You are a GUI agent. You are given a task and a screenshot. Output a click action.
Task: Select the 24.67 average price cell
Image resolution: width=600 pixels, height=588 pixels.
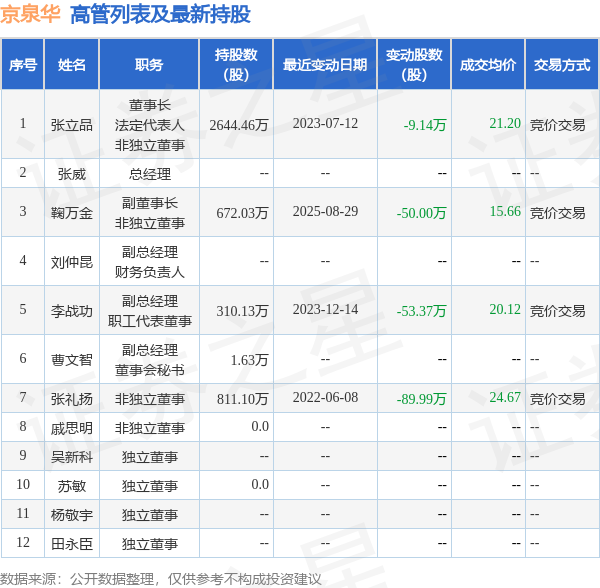click(x=505, y=397)
